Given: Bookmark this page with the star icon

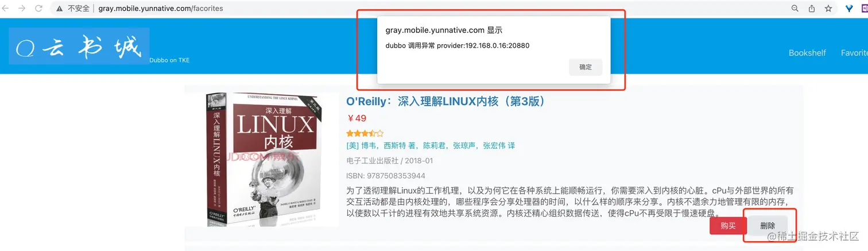Looking at the screenshot, I should [x=828, y=9].
